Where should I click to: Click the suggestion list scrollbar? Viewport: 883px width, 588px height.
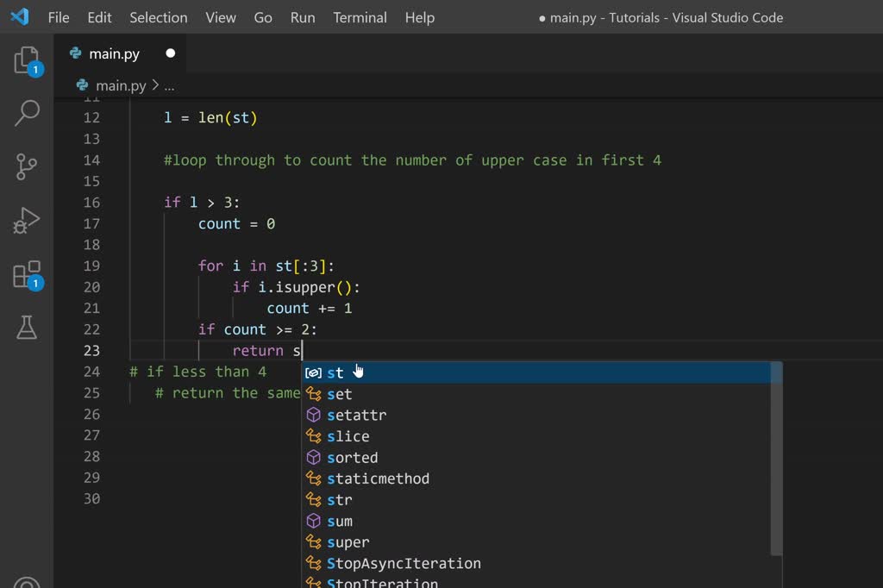pos(776,459)
